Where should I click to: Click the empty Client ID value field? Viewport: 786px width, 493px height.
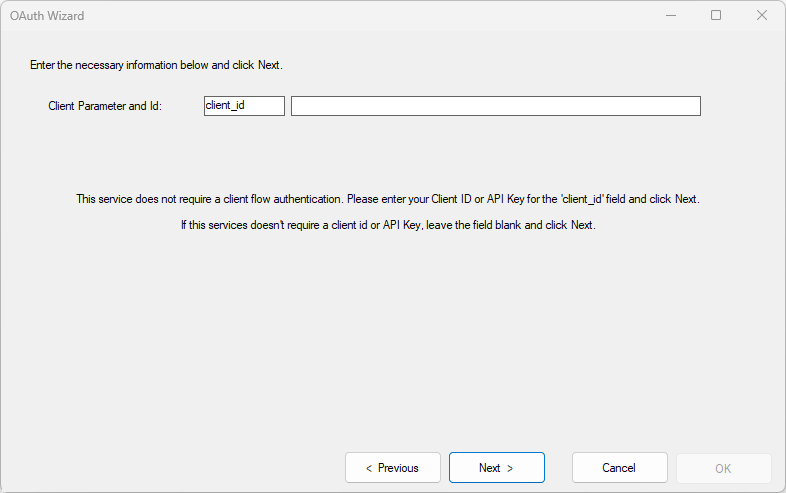tap(495, 106)
